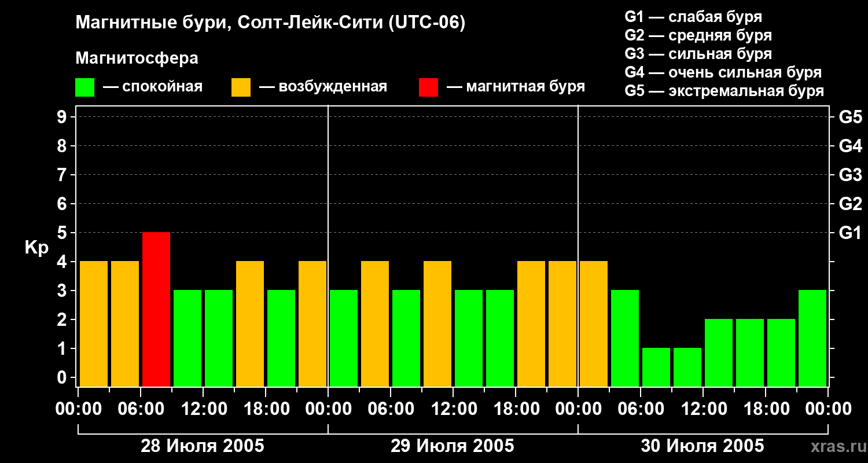
Task: Click the '18:00' tick label above 29 Июля
Action: (516, 409)
